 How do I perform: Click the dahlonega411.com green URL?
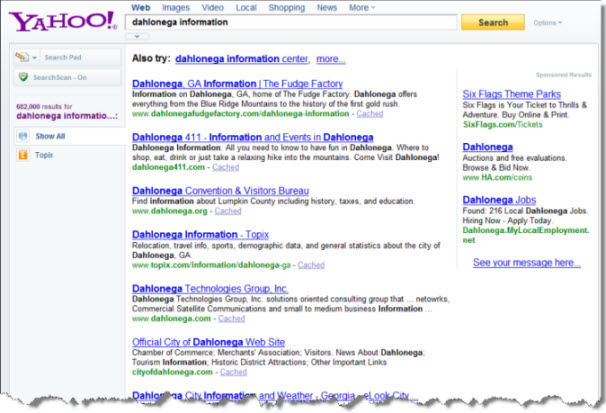pos(169,167)
